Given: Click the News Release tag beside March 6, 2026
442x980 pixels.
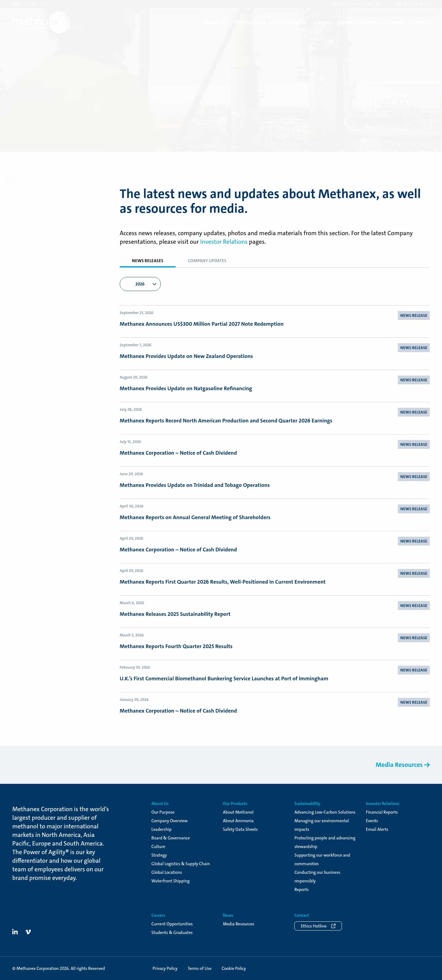Looking at the screenshot, I should coord(413,606).
